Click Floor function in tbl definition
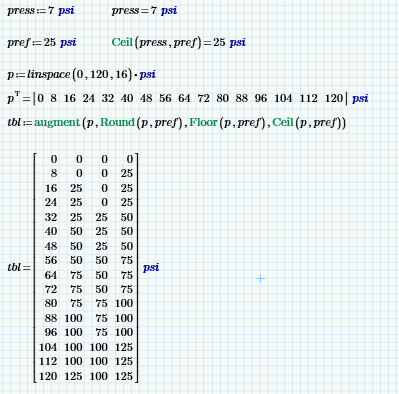The width and height of the screenshot is (399, 394). [203, 122]
